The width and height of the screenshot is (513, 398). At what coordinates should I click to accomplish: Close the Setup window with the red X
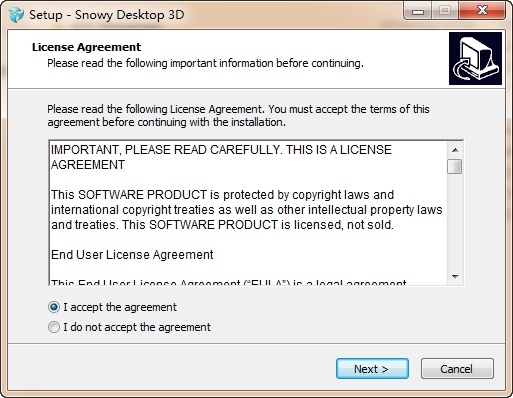pos(482,11)
